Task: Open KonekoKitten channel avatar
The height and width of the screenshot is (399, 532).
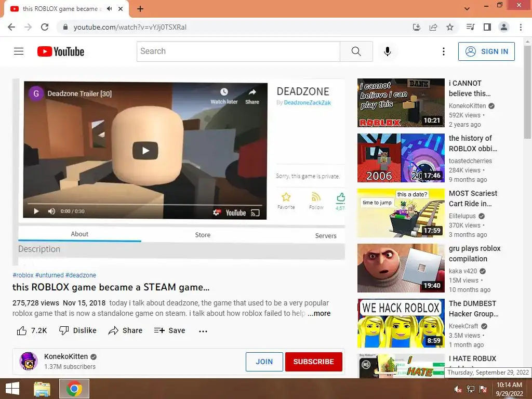Action: tap(29, 361)
